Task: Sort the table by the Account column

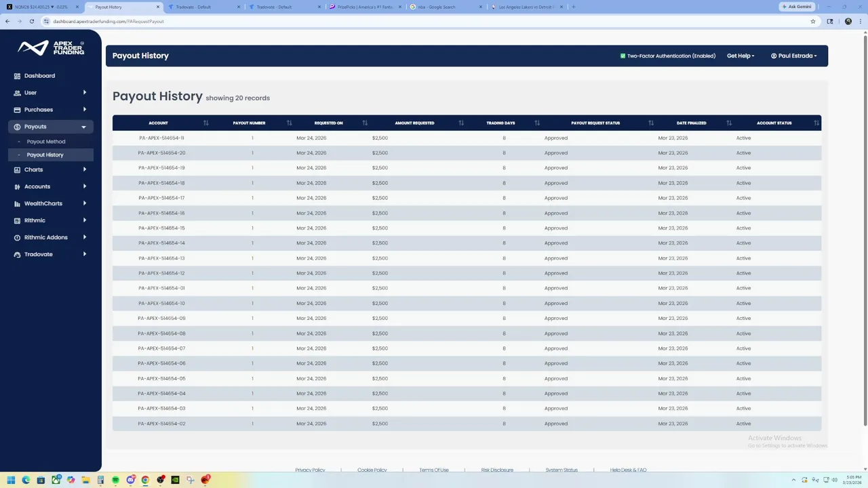Action: point(206,123)
